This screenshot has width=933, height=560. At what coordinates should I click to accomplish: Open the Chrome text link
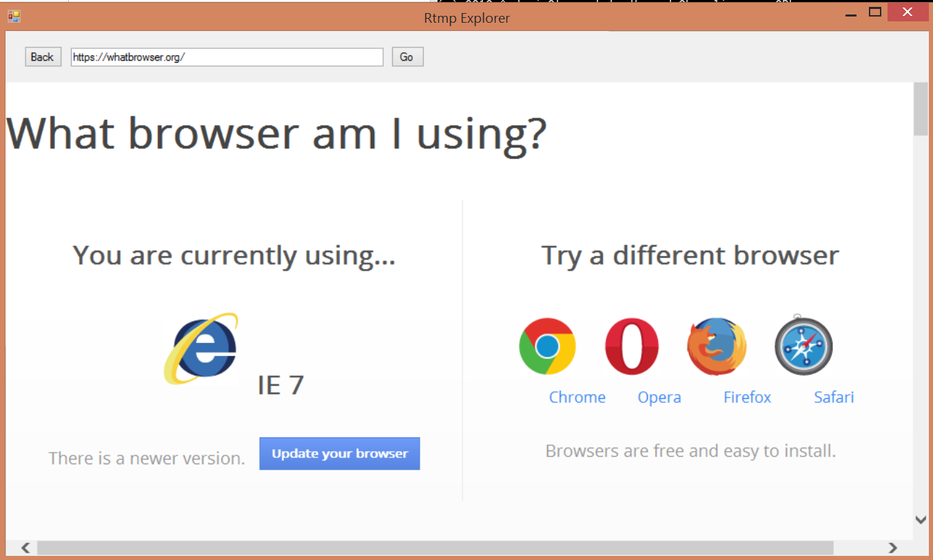(x=577, y=397)
